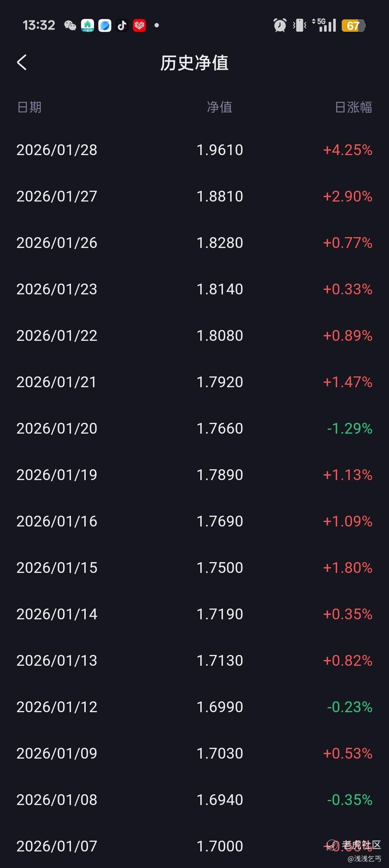The width and height of the screenshot is (389, 868).
Task: Tap the green house app notification icon
Action: tap(88, 26)
